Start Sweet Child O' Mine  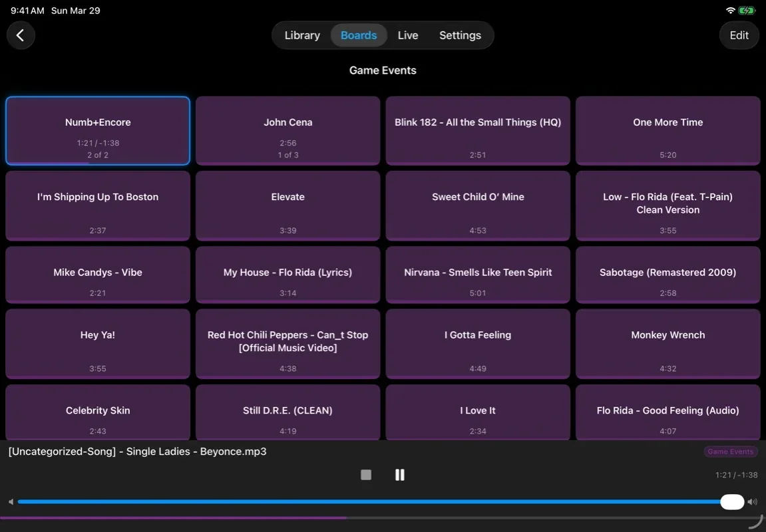(478, 206)
